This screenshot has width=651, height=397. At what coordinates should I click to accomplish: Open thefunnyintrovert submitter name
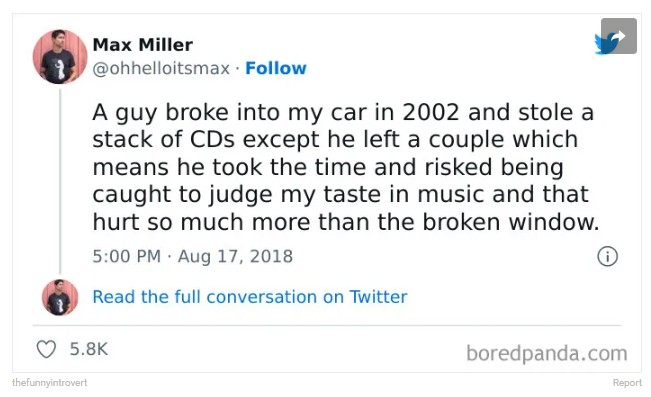click(50, 382)
